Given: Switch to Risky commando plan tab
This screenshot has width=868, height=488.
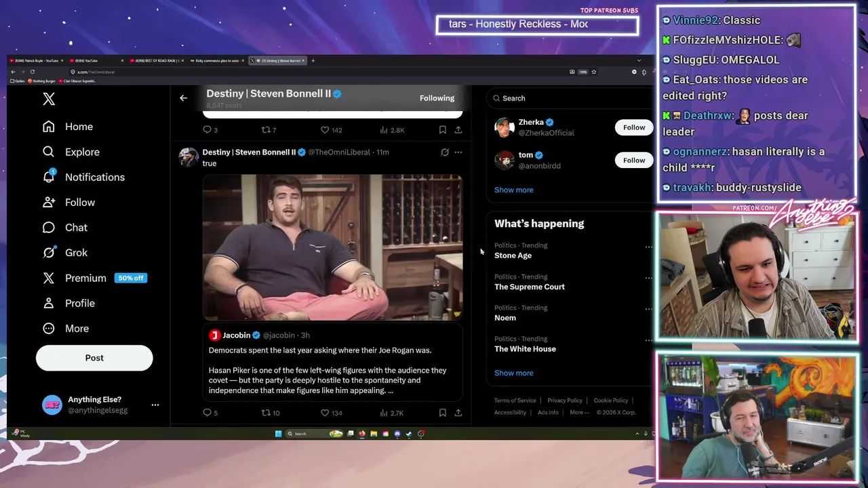Looking at the screenshot, I should (x=217, y=60).
